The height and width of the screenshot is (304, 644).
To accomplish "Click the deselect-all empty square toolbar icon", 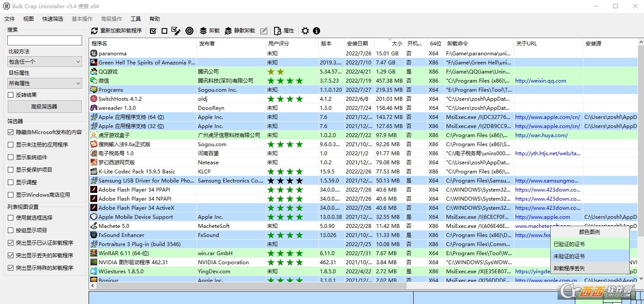I will [x=164, y=31].
